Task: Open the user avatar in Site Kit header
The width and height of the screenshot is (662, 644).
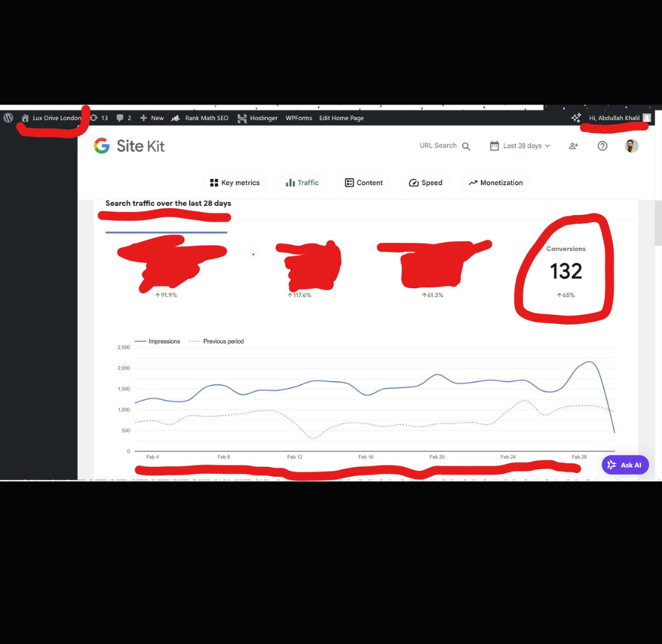Action: pyautogui.click(x=631, y=146)
